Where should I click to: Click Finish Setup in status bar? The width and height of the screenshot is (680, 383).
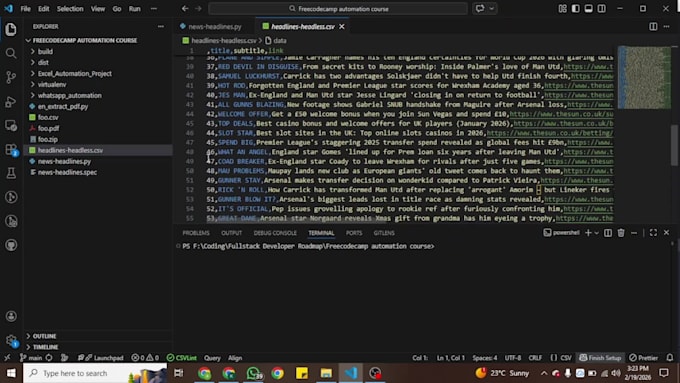click(x=601, y=358)
